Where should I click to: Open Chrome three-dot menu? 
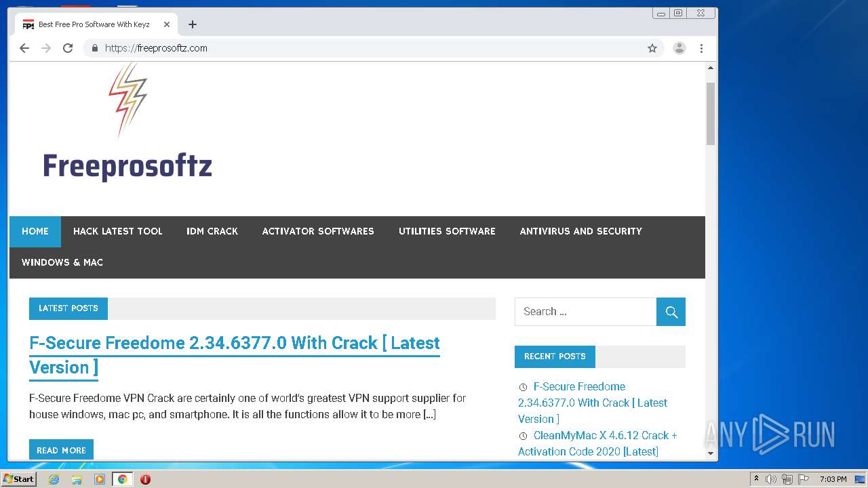[x=701, y=48]
